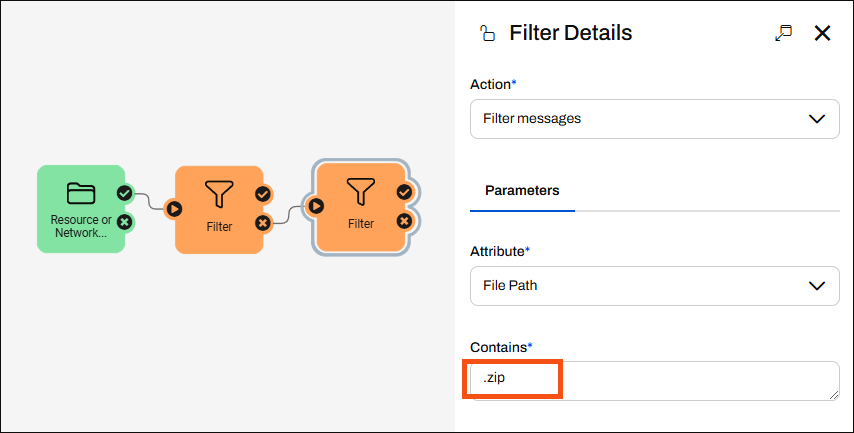
Task: Click the first Filter node's failure X port
Action: (262, 223)
